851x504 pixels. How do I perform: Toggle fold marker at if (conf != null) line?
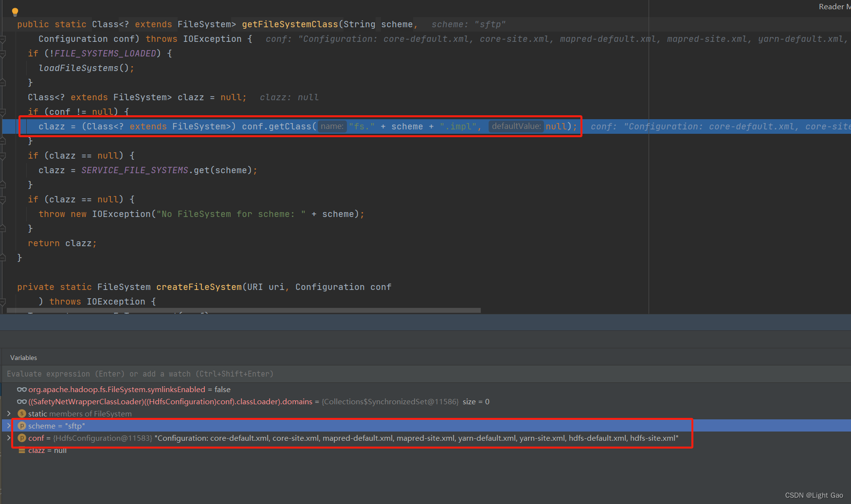tap(3, 112)
